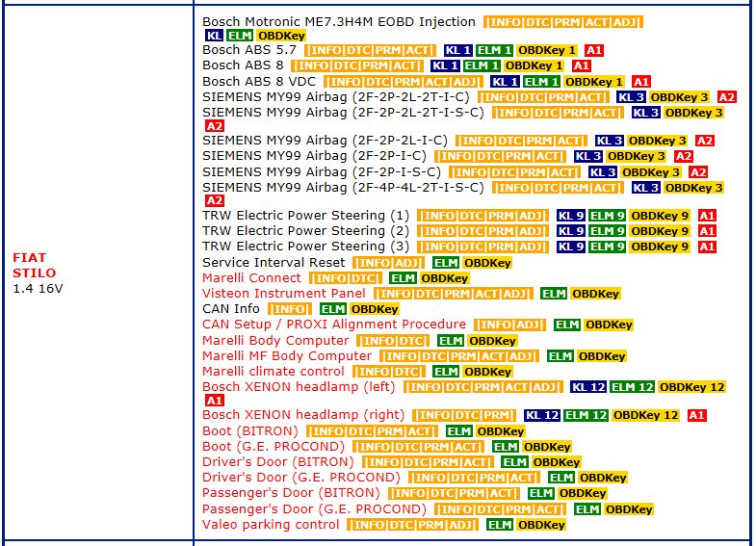This screenshot has height=546, width=756.
Task: Open the Marelli Connect link
Action: 251,278
